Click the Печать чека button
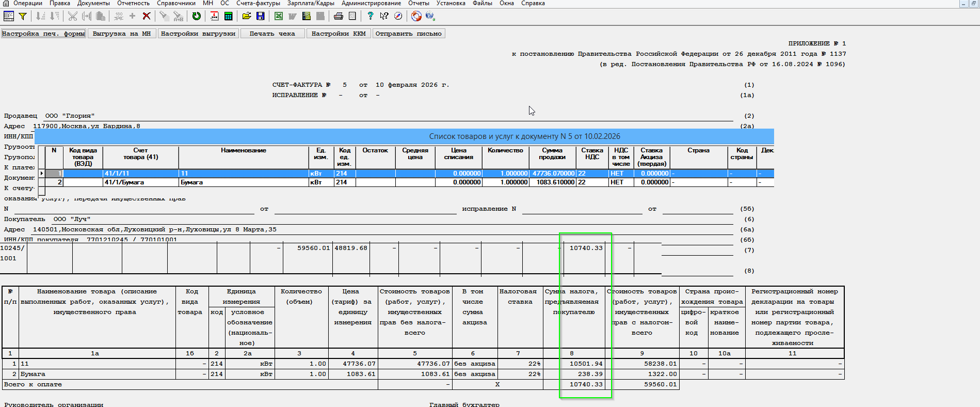Viewport: 980px width, 407px height. [x=272, y=34]
